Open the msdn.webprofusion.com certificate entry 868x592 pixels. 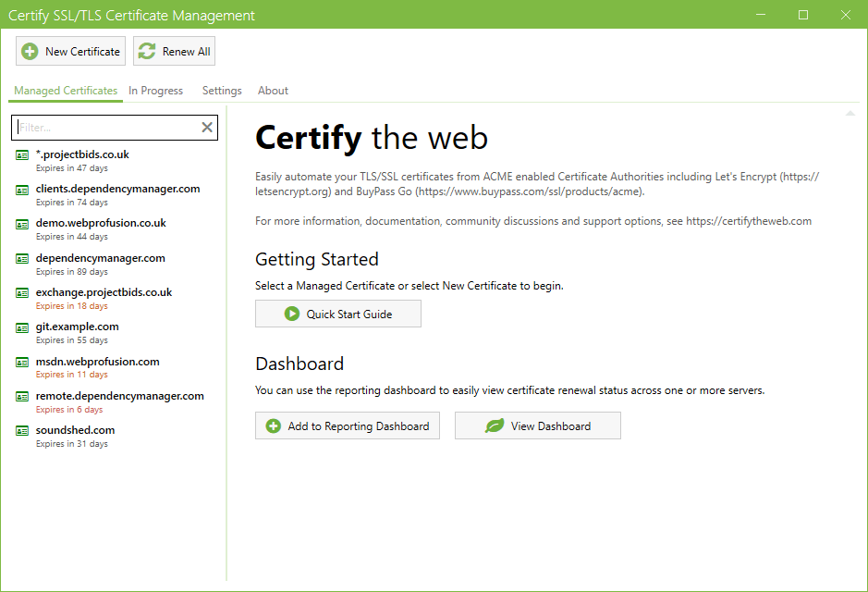(97, 362)
